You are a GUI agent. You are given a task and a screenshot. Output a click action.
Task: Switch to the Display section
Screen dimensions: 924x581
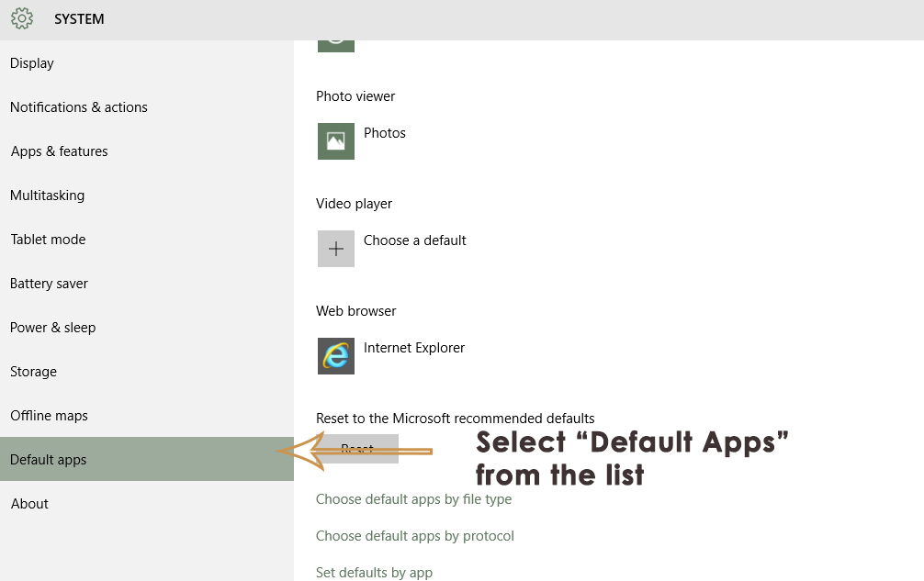point(32,62)
